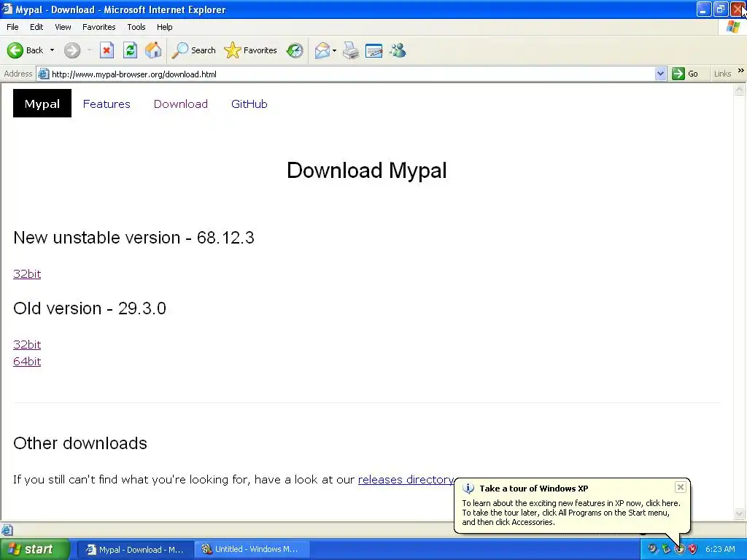Click the first system tray icon
747x560 pixels.
(x=652, y=549)
